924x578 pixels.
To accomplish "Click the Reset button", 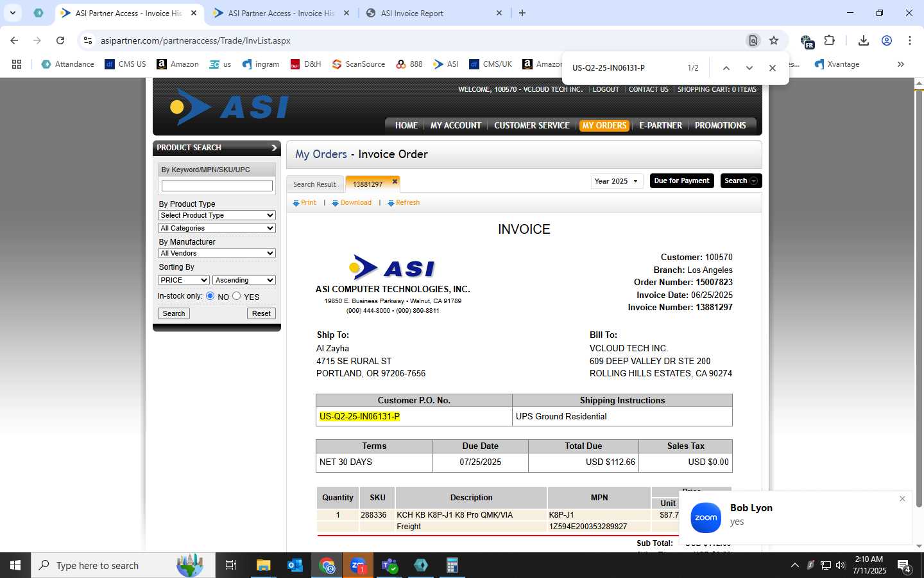I will tap(261, 313).
